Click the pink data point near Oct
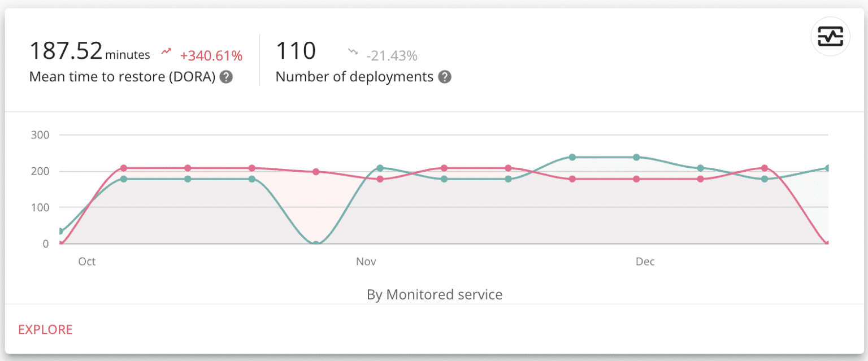This screenshot has width=868, height=361. pos(123,168)
